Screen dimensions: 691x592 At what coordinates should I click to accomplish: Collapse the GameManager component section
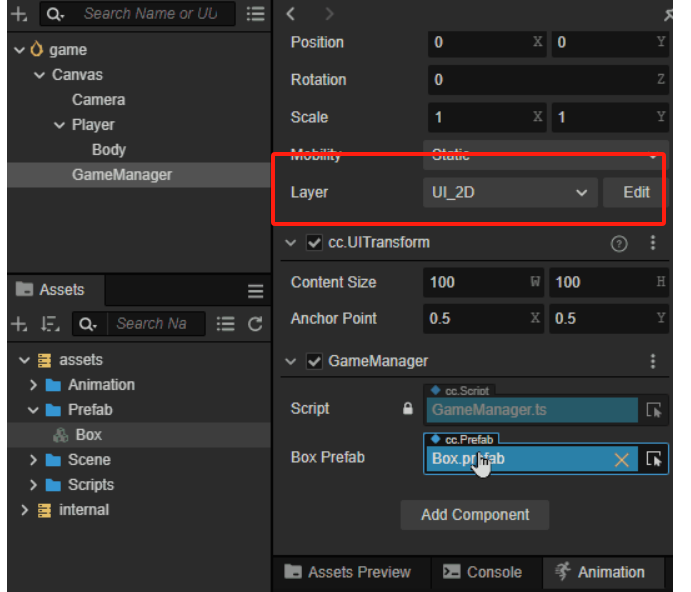(x=290, y=361)
